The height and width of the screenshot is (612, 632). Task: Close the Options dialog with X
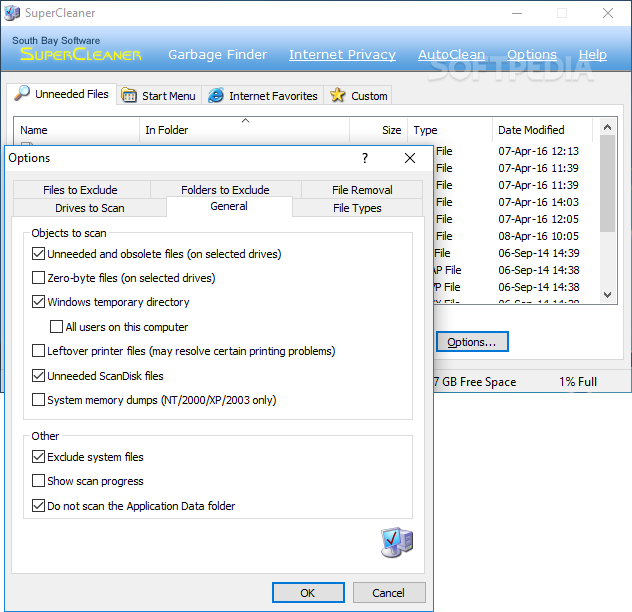point(410,158)
